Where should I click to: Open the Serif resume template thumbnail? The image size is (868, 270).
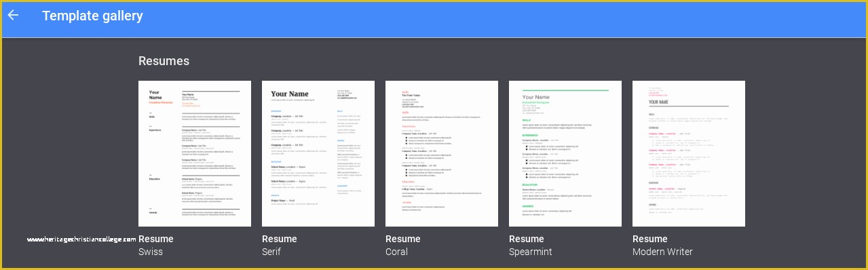(x=318, y=153)
